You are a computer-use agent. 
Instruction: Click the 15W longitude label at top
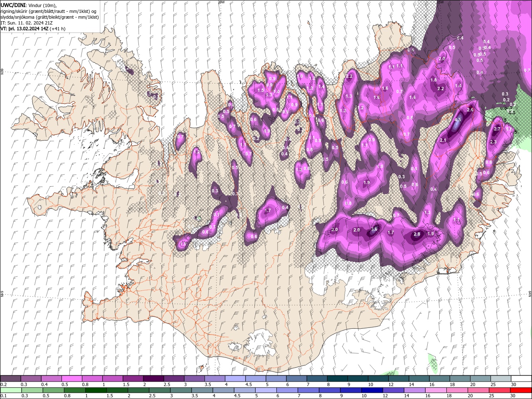click(x=440, y=2)
